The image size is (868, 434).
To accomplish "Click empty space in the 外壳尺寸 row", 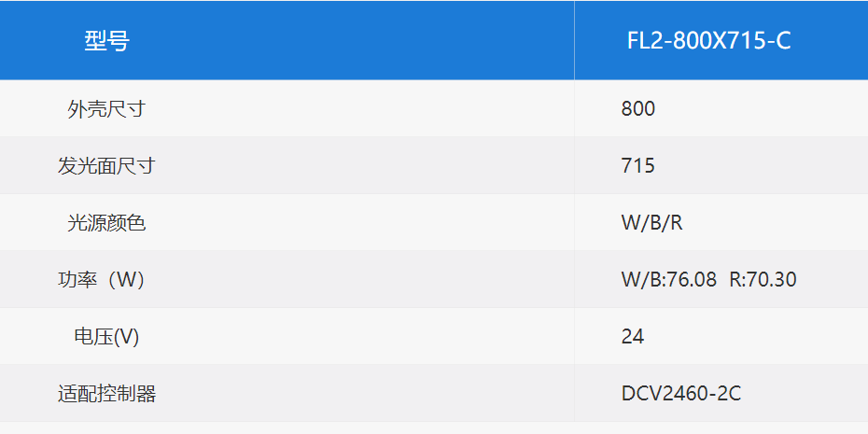I will click(360, 109).
